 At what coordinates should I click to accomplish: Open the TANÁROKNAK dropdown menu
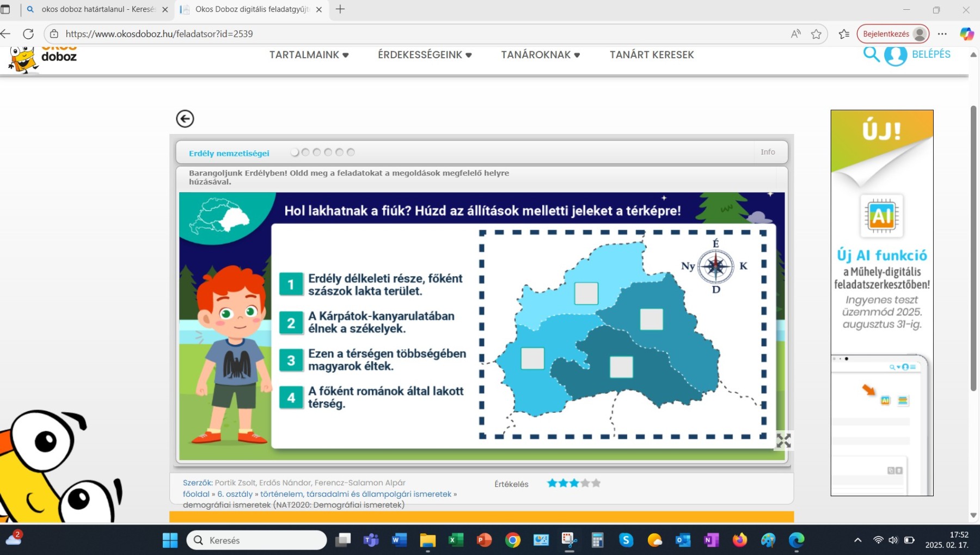[x=540, y=55]
